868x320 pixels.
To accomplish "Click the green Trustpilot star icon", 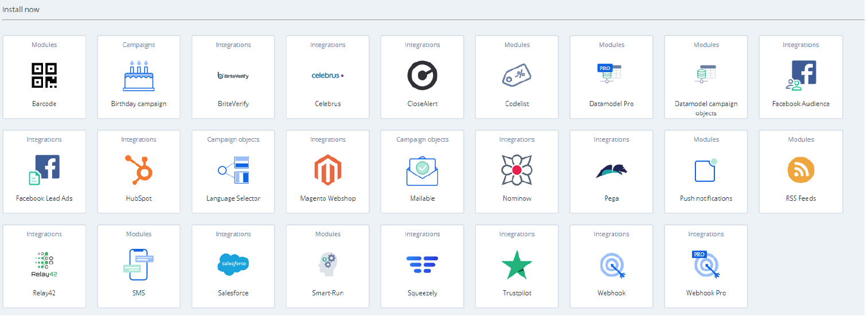I will click(517, 264).
